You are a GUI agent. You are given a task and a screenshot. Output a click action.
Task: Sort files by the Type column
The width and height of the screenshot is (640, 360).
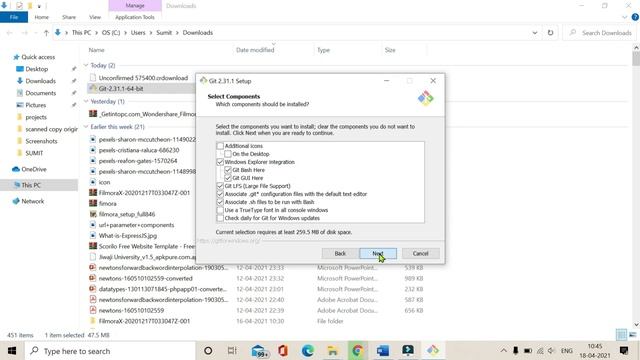[323, 50]
